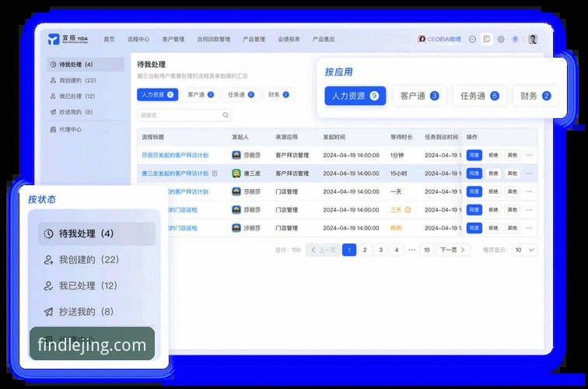The width and height of the screenshot is (588, 389).
Task: Click the 代理中心 icon in the small sidebar
Action: [x=53, y=129]
